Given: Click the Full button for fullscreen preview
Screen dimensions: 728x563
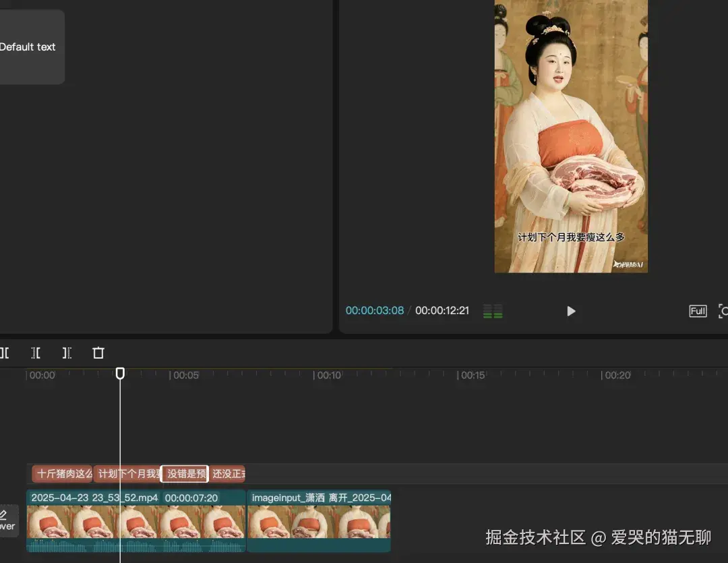Looking at the screenshot, I should click(x=698, y=311).
